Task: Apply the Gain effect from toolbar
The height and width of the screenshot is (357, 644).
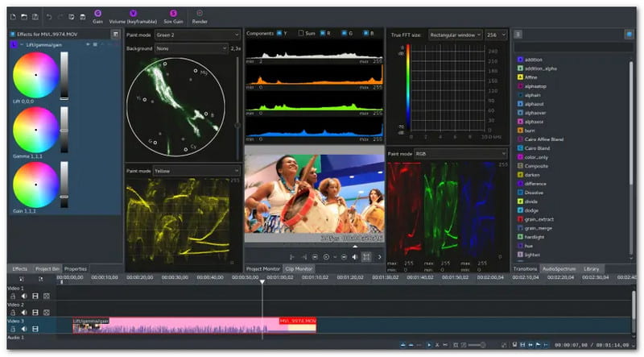Action: click(97, 17)
